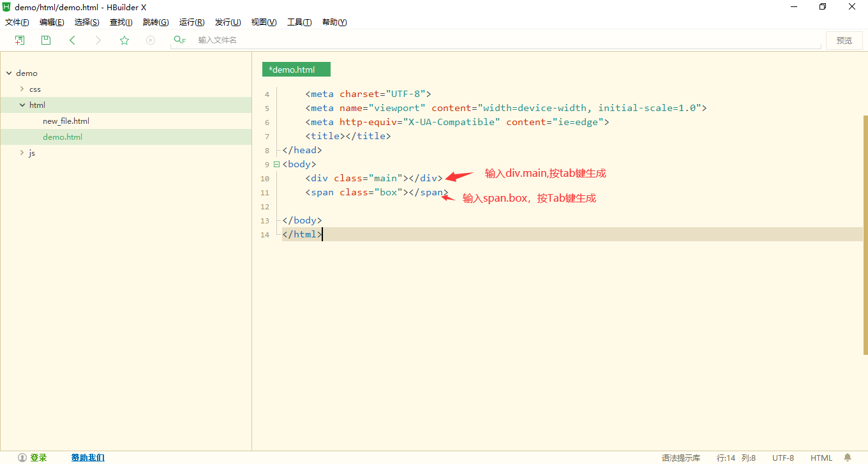
Task: Click the file search magnifier icon
Action: pyautogui.click(x=179, y=40)
